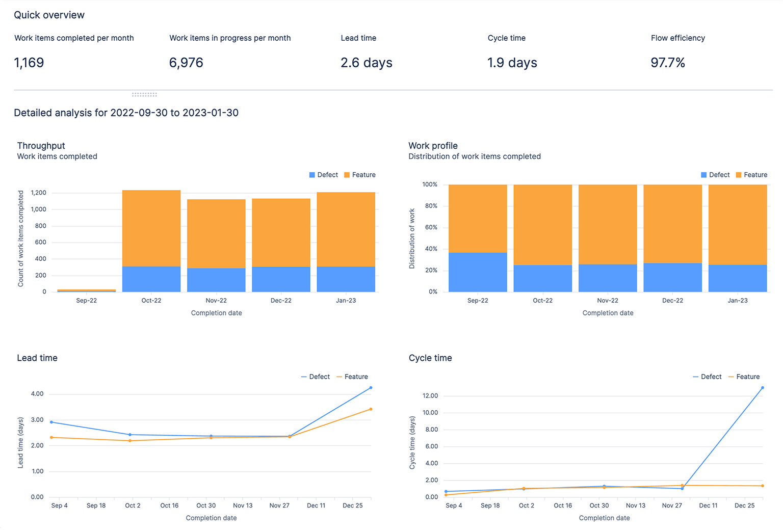The image size is (783, 532).
Task: Click the 97.7% Flow efficiency value
Action: click(668, 62)
